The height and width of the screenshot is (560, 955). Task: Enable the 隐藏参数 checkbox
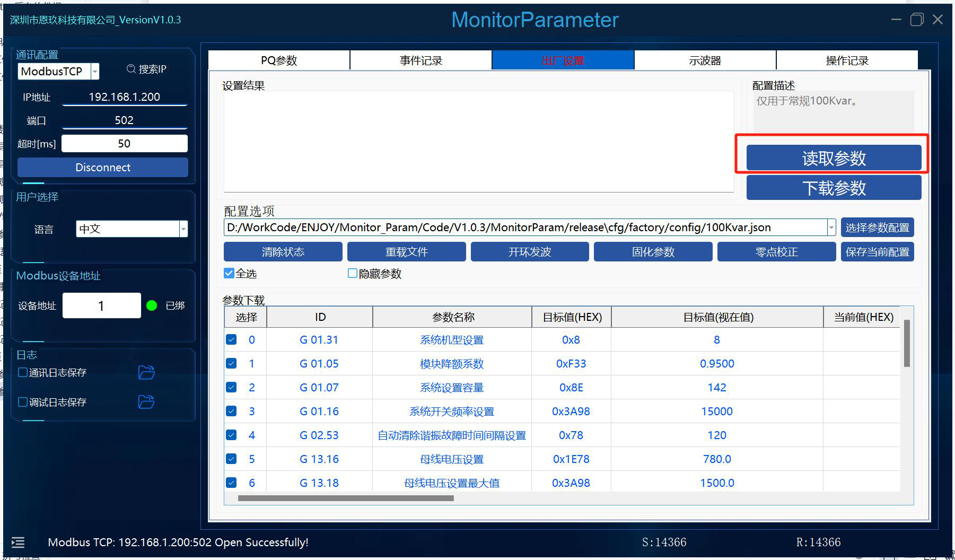pos(352,273)
